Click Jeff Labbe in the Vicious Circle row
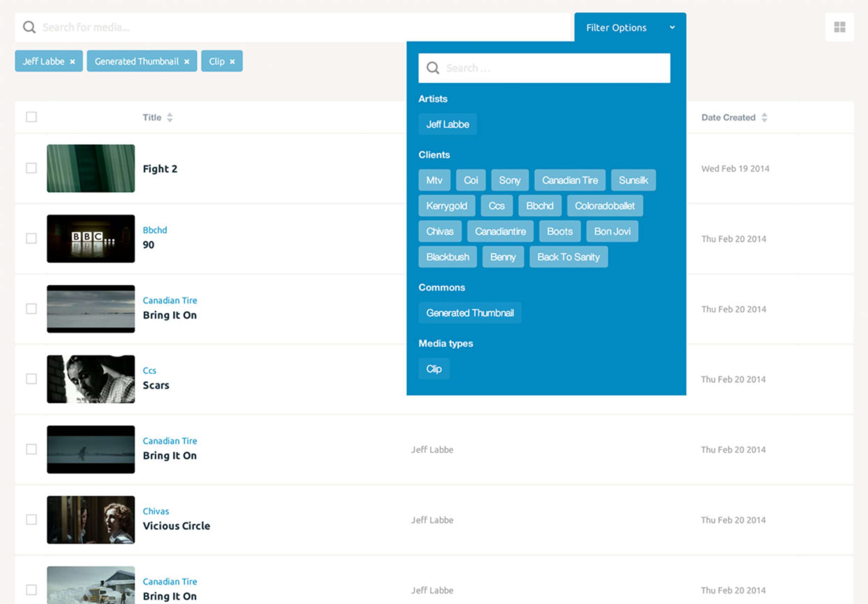This screenshot has height=604, width=868. (x=432, y=520)
